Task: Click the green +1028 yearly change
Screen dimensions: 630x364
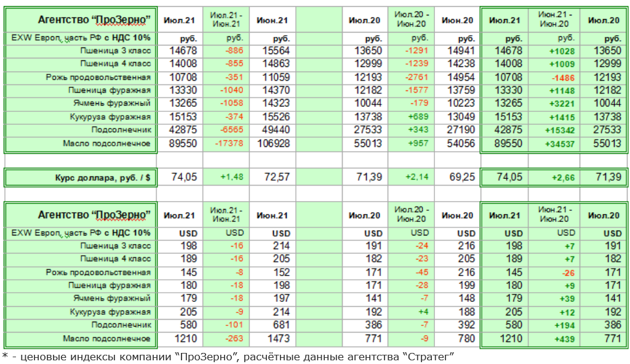Action: coord(562,52)
